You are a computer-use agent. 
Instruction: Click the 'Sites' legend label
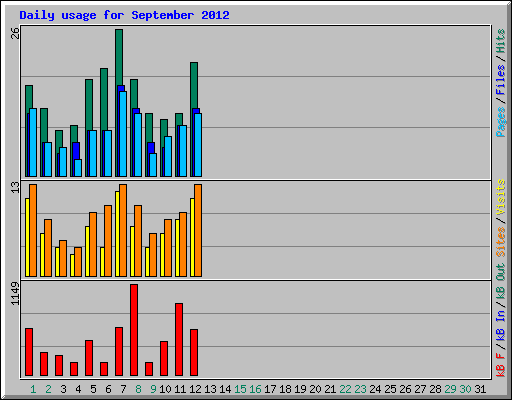pyautogui.click(x=500, y=242)
